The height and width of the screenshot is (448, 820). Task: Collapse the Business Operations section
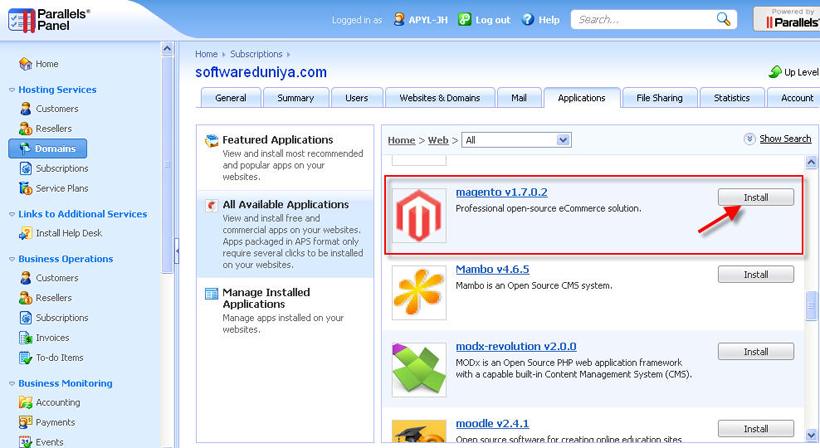coord(12,259)
